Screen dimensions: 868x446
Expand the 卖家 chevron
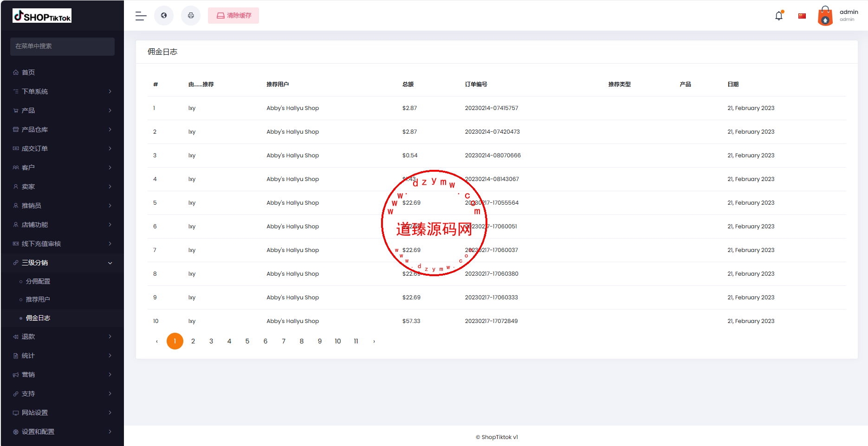pyautogui.click(x=110, y=187)
